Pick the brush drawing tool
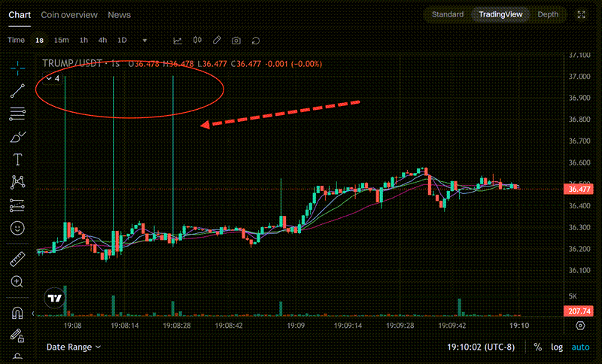The height and width of the screenshot is (364, 602). click(17, 137)
